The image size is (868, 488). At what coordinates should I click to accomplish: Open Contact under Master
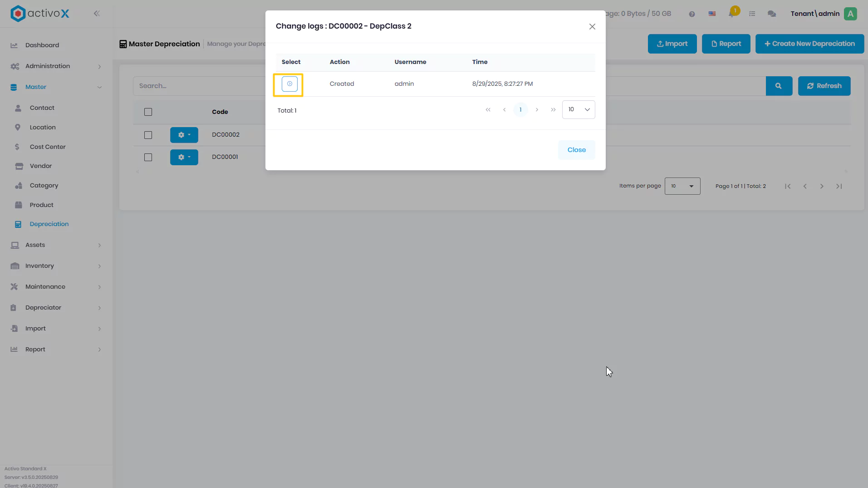pyautogui.click(x=42, y=108)
